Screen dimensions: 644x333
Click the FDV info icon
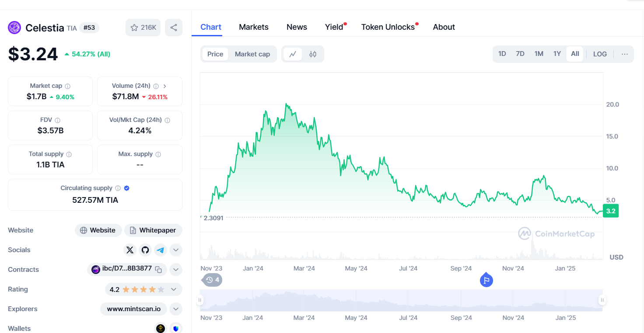tap(58, 120)
